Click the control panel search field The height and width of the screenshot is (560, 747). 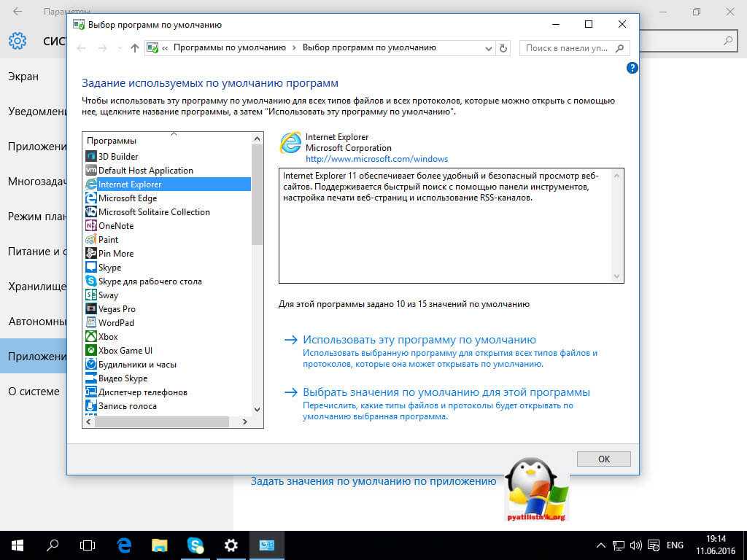(566, 48)
